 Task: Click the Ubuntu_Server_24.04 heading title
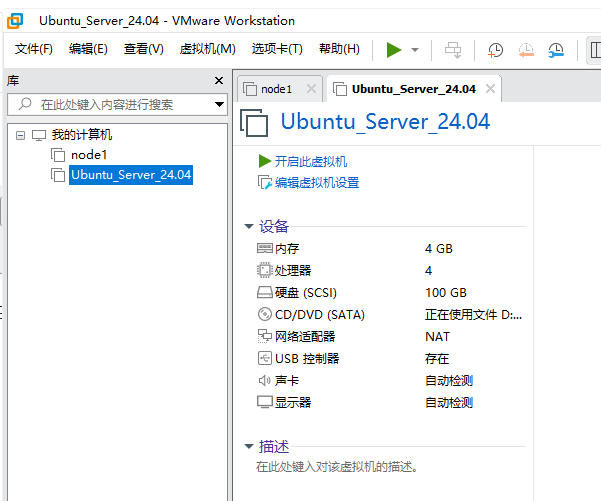(385, 122)
